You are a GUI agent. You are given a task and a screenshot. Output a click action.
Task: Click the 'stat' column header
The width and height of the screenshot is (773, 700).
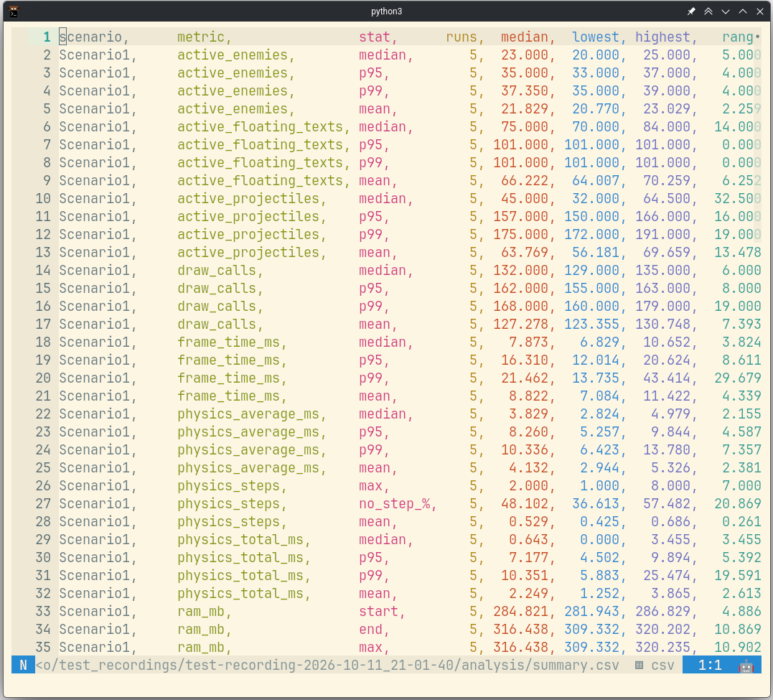375,37
